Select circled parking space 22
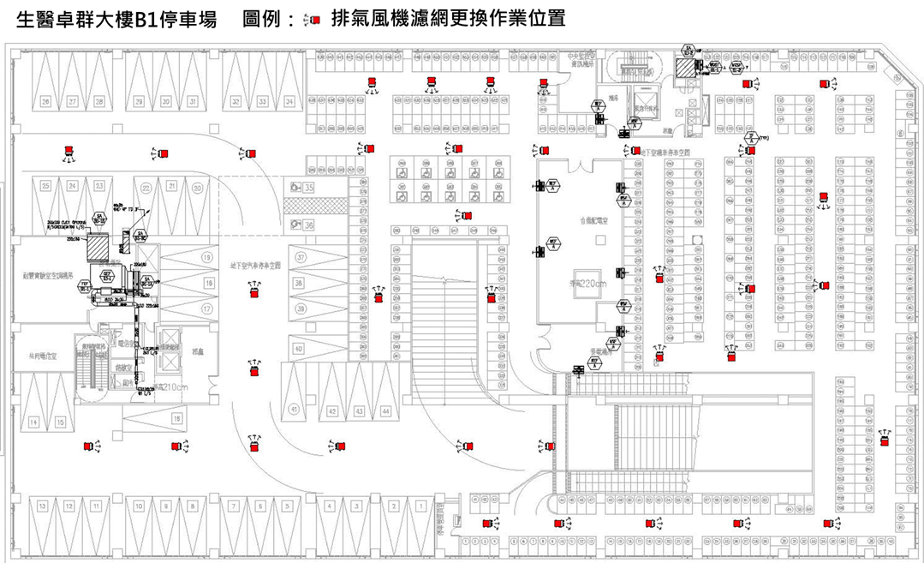924x563 pixels. pyautogui.click(x=147, y=187)
